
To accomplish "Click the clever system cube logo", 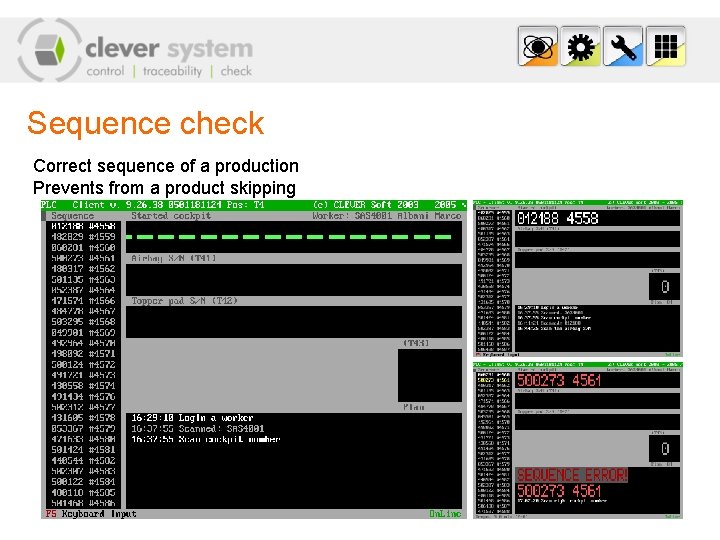I will (50, 50).
